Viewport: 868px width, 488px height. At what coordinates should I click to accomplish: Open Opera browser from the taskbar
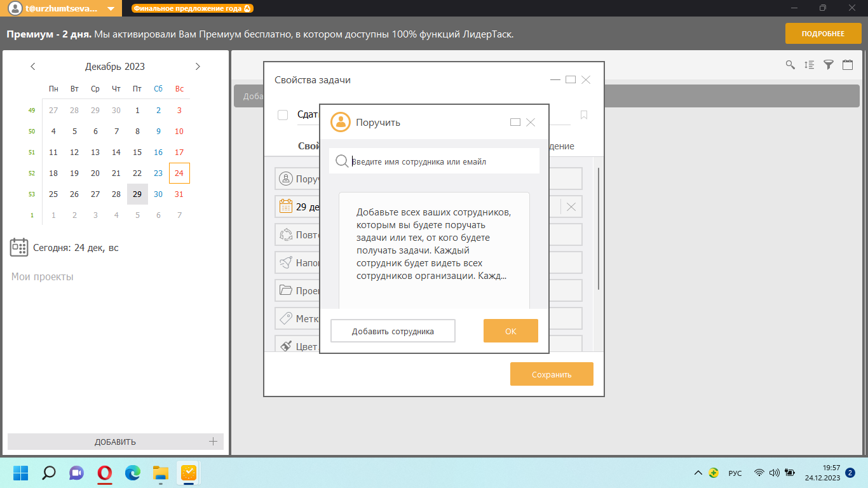(x=105, y=473)
